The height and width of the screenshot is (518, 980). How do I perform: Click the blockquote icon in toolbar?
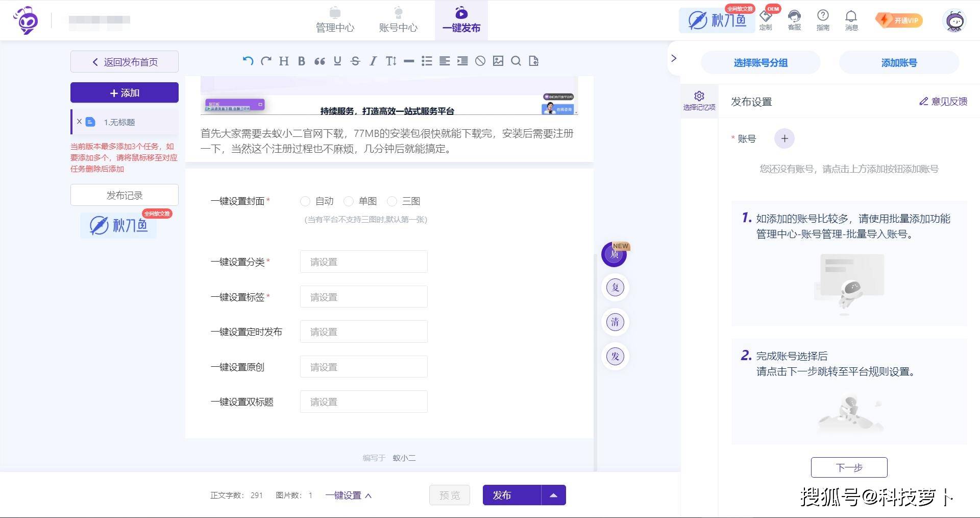tap(320, 61)
